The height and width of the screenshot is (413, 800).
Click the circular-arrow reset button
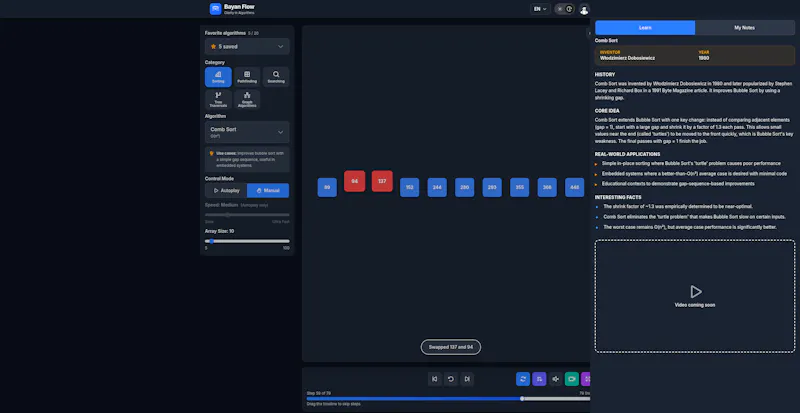click(451, 379)
